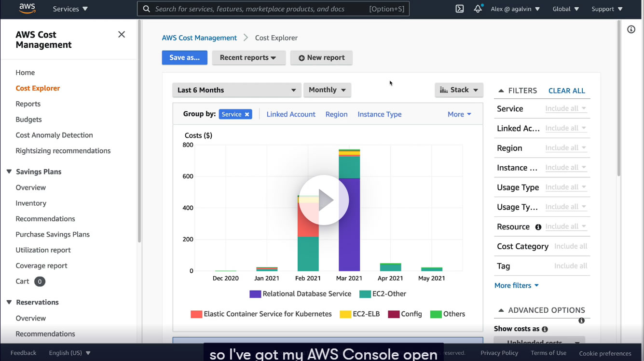
Task: Open the notifications bell icon
Action: click(x=478, y=9)
